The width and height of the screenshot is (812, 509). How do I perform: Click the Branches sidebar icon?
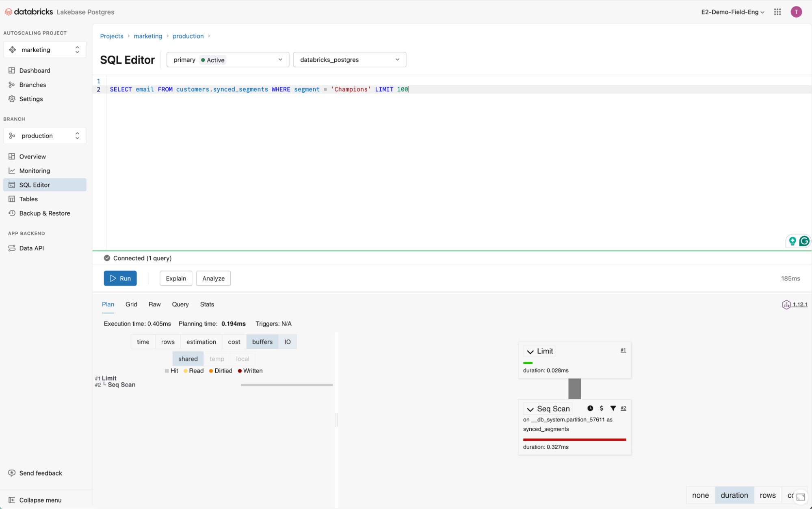click(x=12, y=85)
